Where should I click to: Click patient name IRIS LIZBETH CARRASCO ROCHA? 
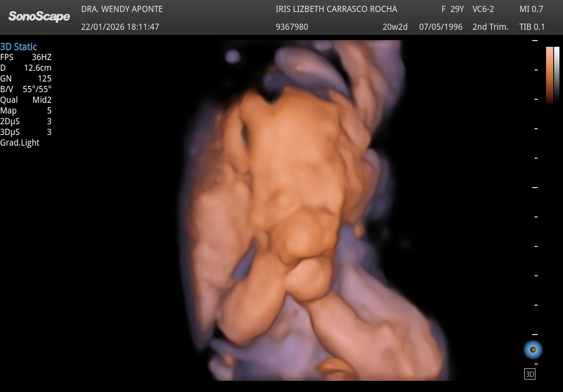(336, 9)
